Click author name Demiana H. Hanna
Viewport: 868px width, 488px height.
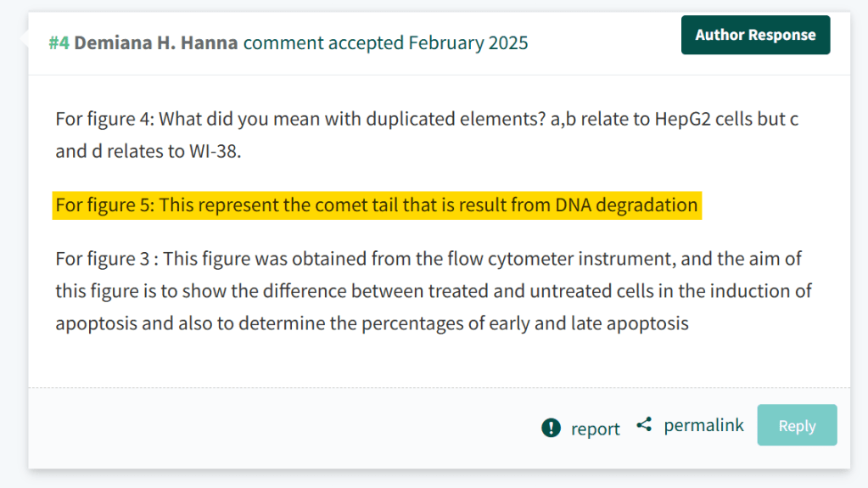click(x=155, y=42)
